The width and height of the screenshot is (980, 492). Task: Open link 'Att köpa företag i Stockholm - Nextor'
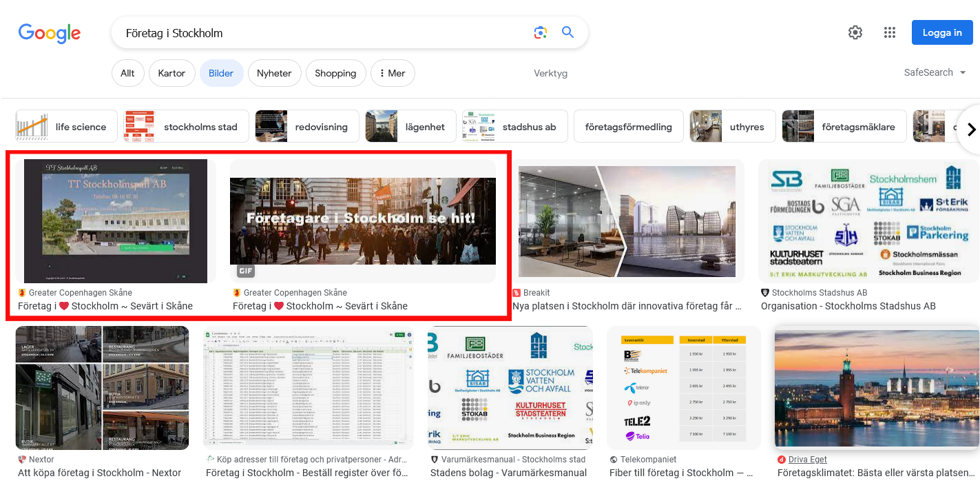pyautogui.click(x=99, y=473)
